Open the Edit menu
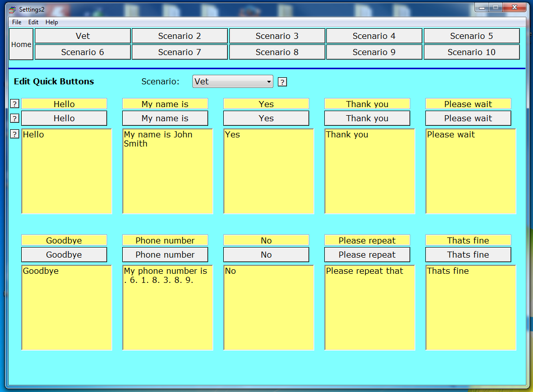533x392 pixels. point(33,22)
